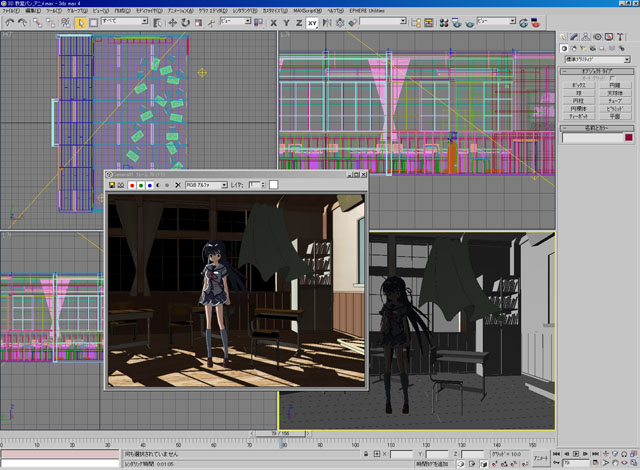Viewport: 640px width, 470px height.
Task: Click the current frame number field
Action: pos(576,463)
